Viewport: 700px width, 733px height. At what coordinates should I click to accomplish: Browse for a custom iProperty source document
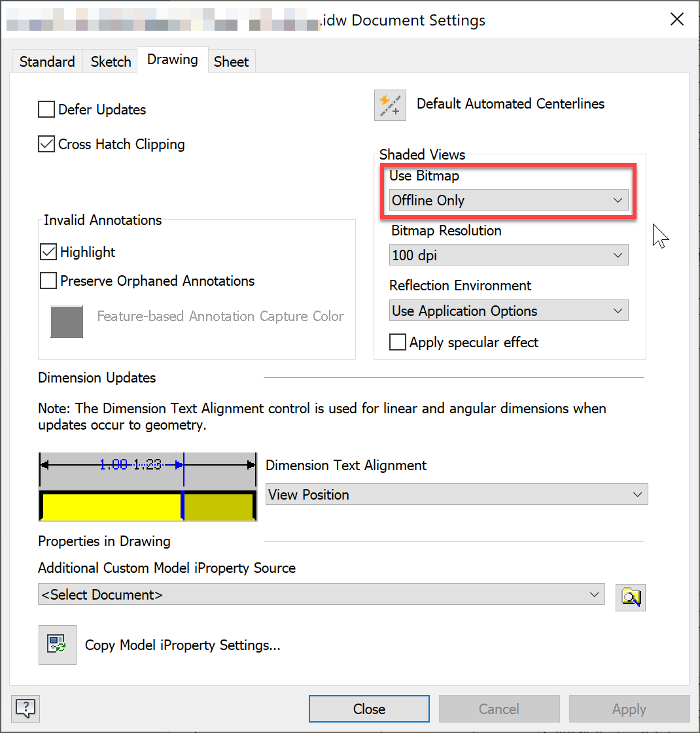pos(630,596)
